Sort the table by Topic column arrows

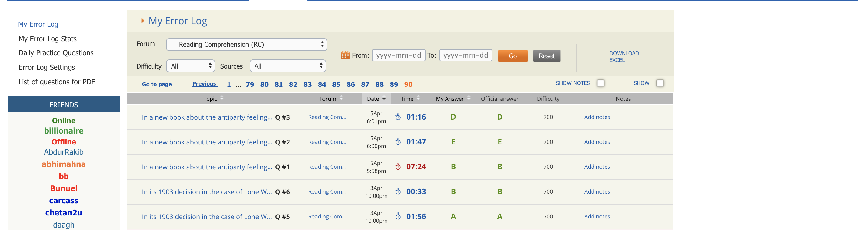[222, 98]
